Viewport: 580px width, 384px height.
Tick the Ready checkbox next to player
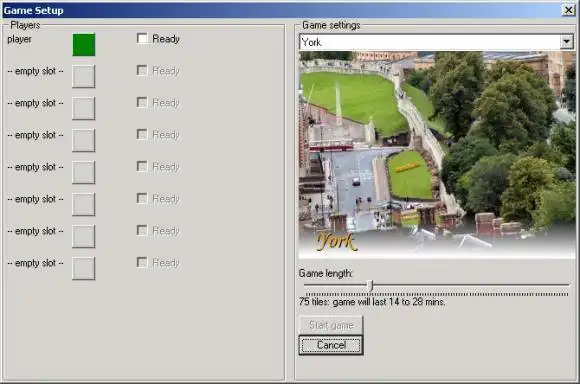click(142, 38)
